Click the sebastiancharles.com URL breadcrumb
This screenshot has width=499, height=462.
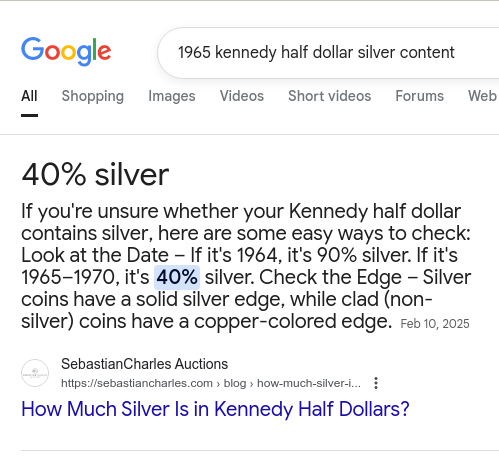tap(211, 383)
